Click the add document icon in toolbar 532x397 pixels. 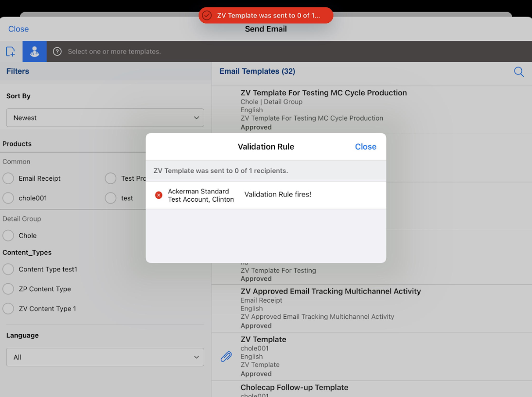pyautogui.click(x=11, y=52)
